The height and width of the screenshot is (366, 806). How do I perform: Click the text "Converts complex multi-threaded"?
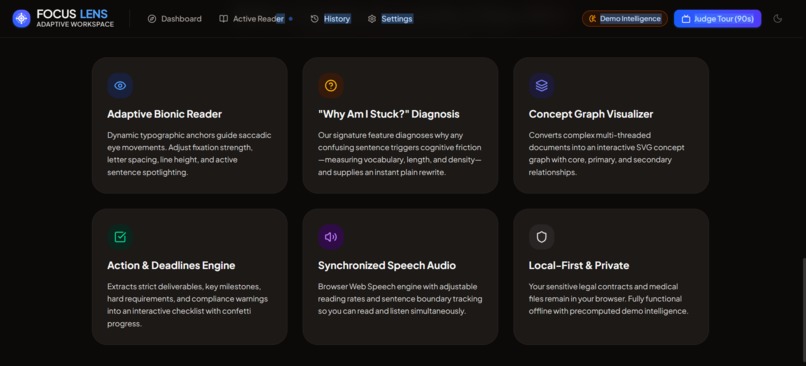point(590,135)
